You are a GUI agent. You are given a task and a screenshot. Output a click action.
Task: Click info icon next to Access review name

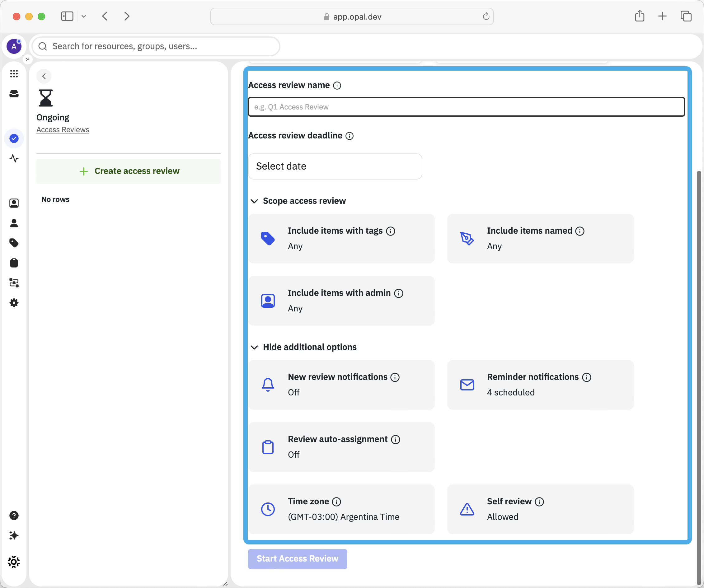tap(337, 86)
